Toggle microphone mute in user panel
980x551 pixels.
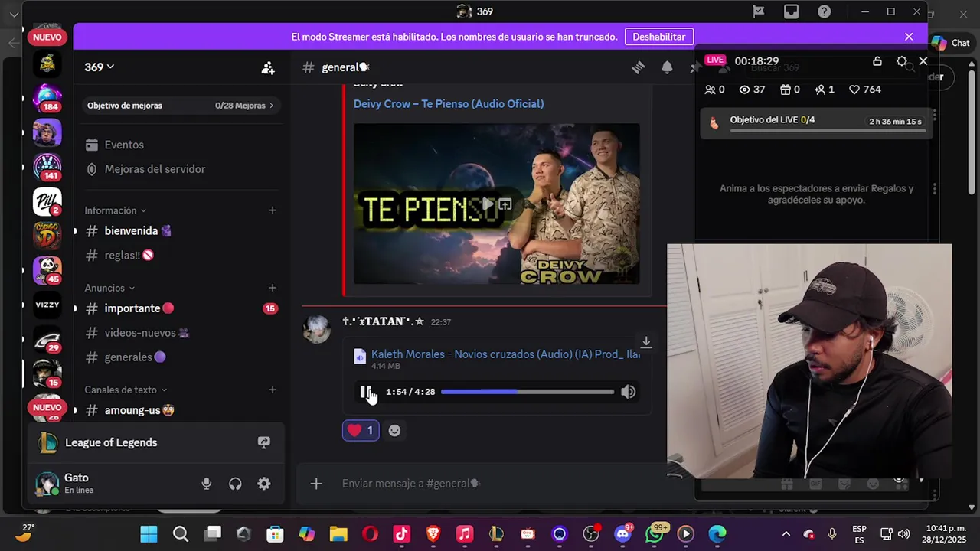pyautogui.click(x=206, y=484)
